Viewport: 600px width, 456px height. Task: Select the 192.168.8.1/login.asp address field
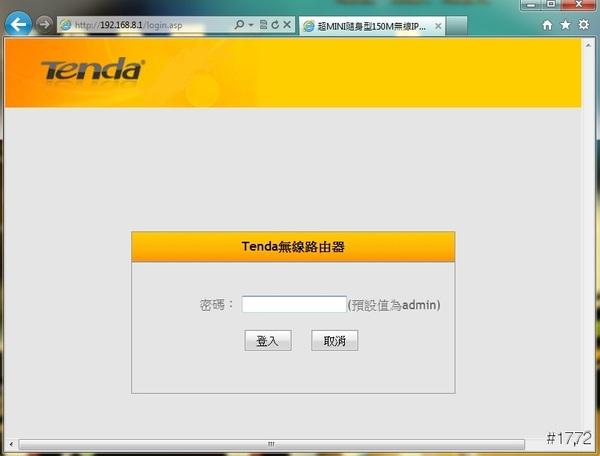(x=145, y=25)
